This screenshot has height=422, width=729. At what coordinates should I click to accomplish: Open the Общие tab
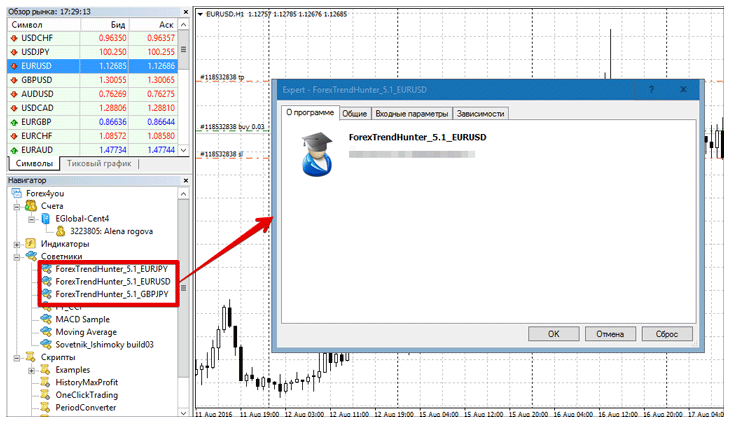(x=355, y=113)
